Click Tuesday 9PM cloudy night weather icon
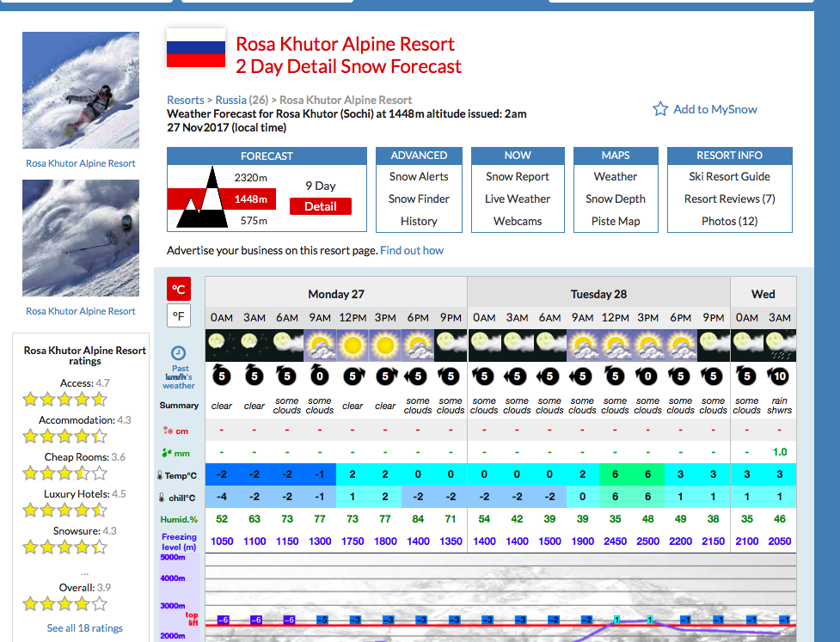This screenshot has width=840, height=642. coord(713,345)
